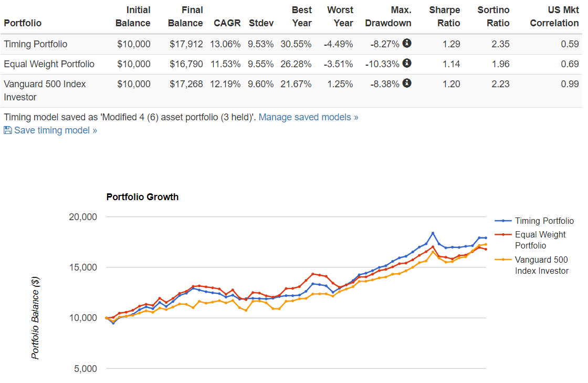
Task: Click the 'Save timing model' link
Action: coord(50,130)
